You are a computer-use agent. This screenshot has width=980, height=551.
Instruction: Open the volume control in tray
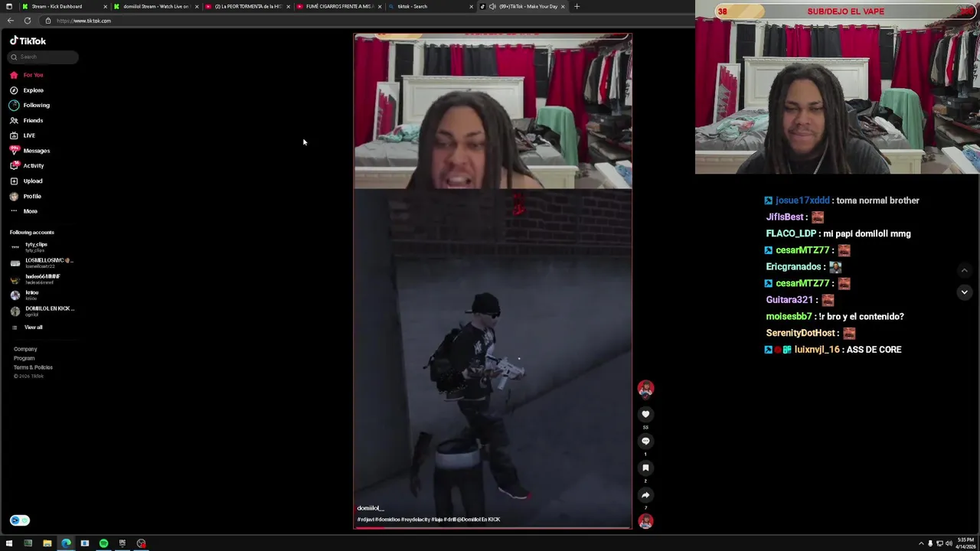(x=949, y=543)
